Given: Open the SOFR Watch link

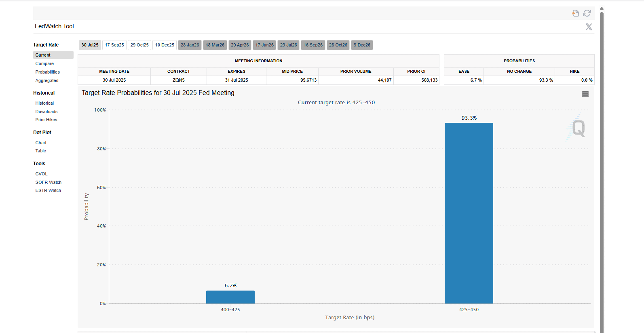Looking at the screenshot, I should [49, 182].
